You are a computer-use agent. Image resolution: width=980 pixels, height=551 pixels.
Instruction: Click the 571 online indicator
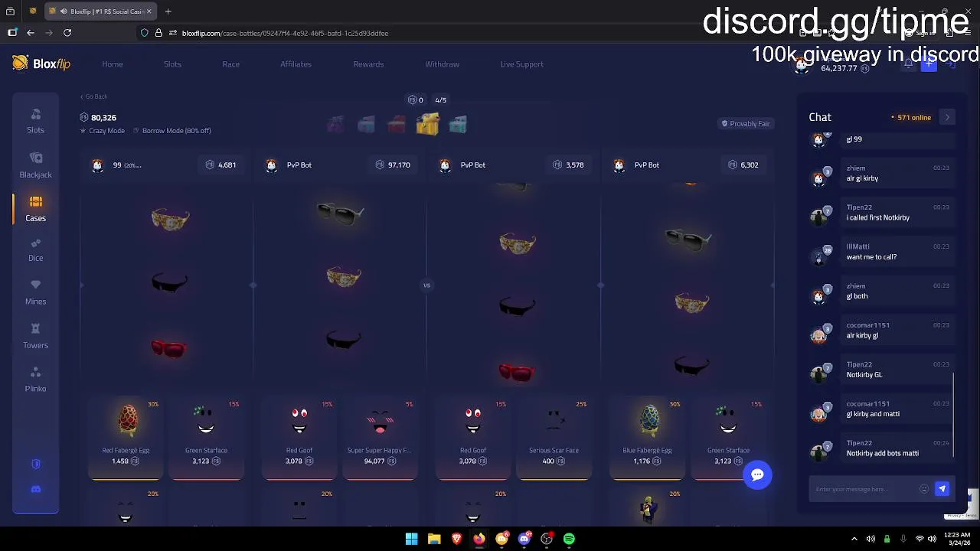click(911, 118)
